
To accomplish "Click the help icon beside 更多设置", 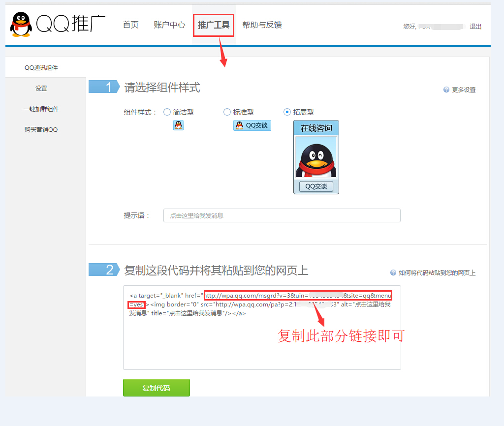I will pos(446,90).
